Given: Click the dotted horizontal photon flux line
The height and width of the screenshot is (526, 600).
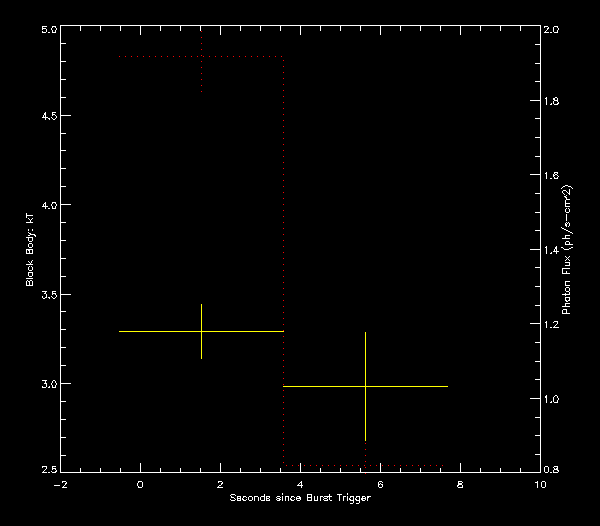Looking at the screenshot, I should point(240,57).
